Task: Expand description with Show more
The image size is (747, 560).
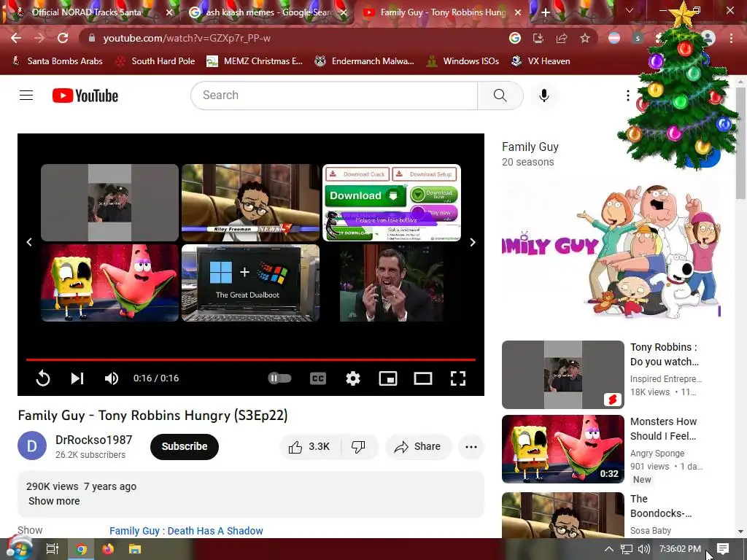Action: click(54, 501)
